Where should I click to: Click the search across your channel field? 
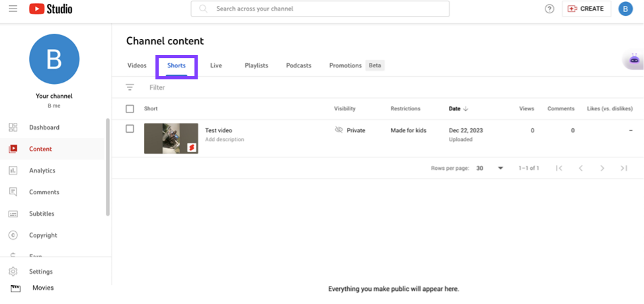pos(320,9)
